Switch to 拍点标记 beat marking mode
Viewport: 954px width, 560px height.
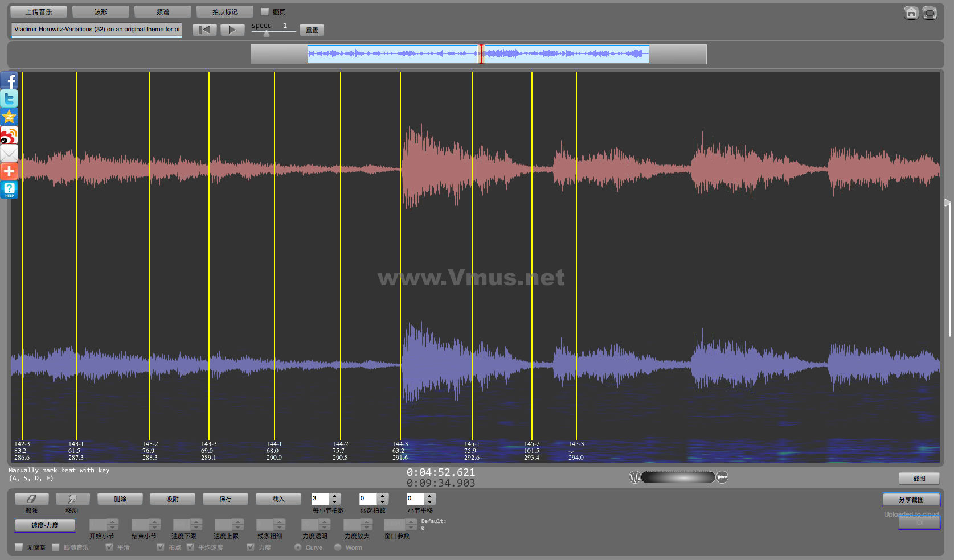click(x=225, y=12)
